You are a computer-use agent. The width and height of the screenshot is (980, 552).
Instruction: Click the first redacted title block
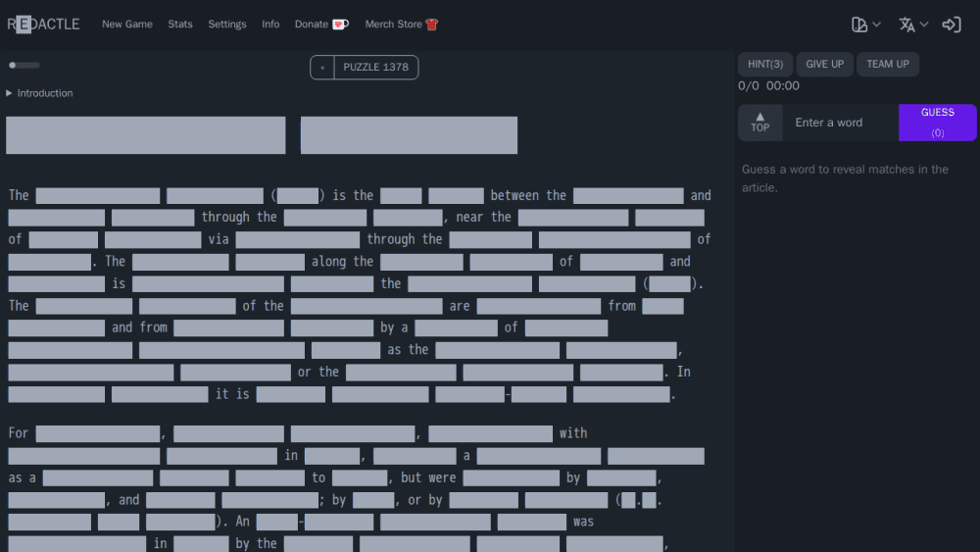coord(146,135)
